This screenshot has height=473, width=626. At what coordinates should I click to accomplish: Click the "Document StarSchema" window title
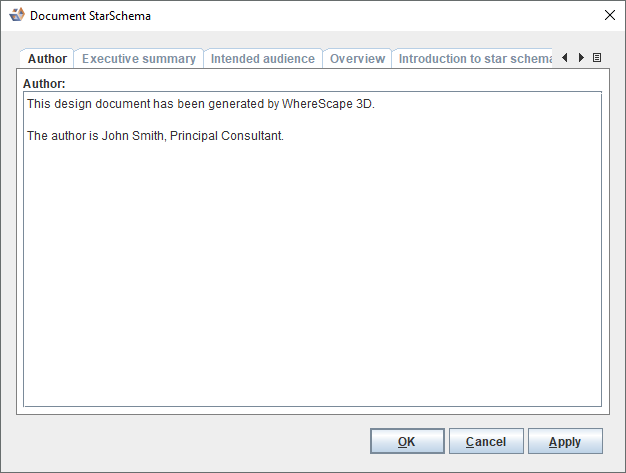pyautogui.click(x=91, y=16)
